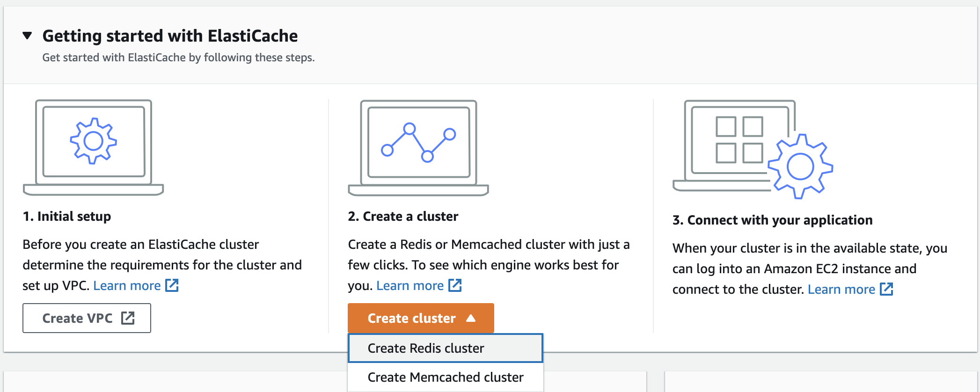This screenshot has height=392, width=980.
Task: Click the Getting started with ElastiCache heading
Action: click(x=170, y=36)
